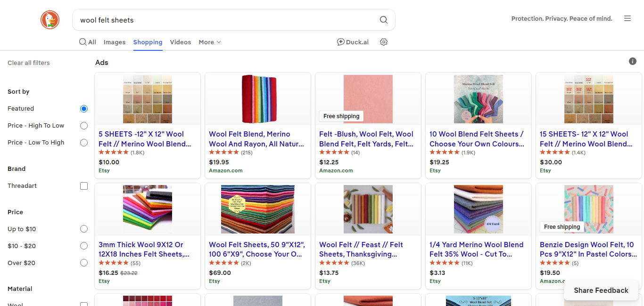Image resolution: width=644 pixels, height=306 pixels.
Task: Click inside the wool felt sheets search field
Action: click(x=226, y=20)
